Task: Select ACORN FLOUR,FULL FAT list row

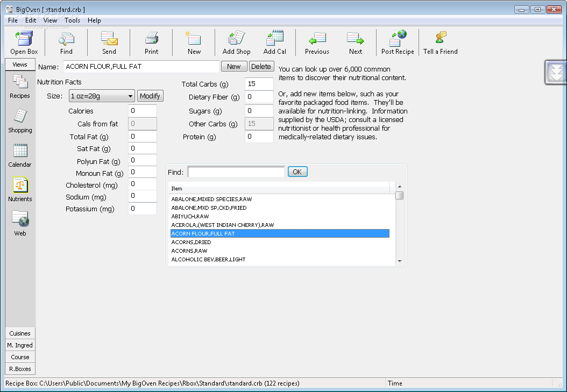Action: pyautogui.click(x=280, y=233)
